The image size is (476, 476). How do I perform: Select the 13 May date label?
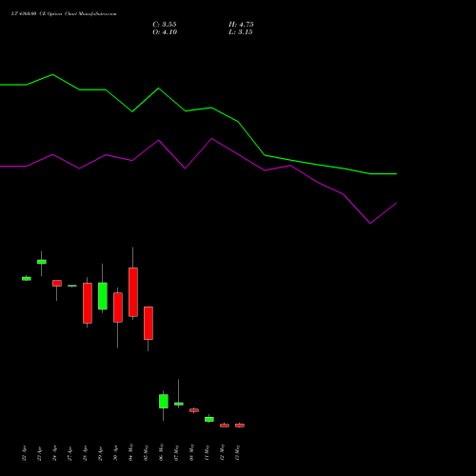(x=238, y=452)
